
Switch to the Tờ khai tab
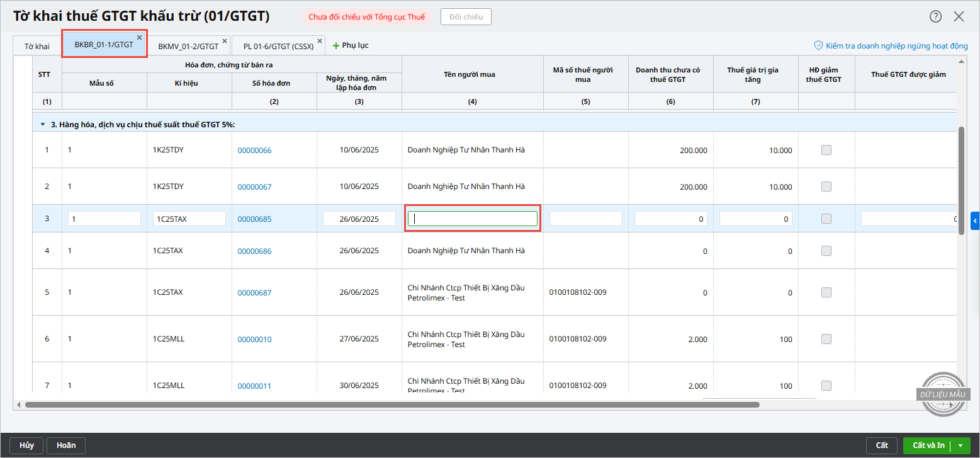(x=37, y=47)
